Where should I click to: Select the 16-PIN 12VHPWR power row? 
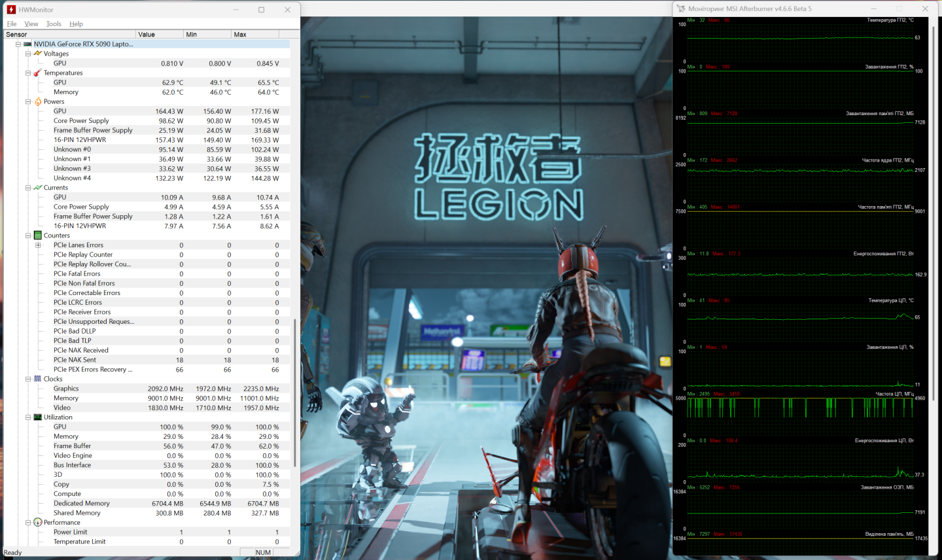(x=80, y=140)
